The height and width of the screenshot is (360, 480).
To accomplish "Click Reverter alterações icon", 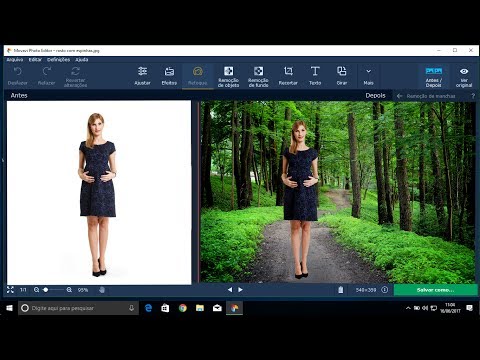I will coord(76,71).
